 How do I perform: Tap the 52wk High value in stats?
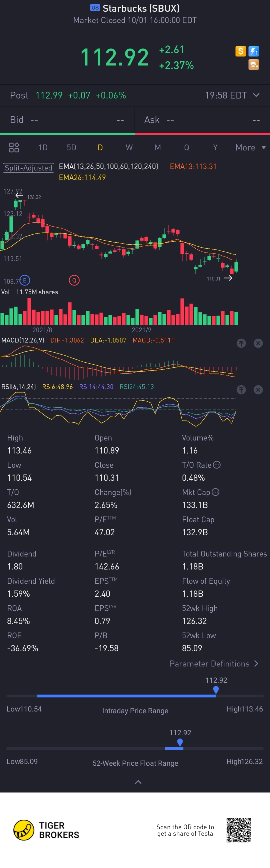pyautogui.click(x=194, y=621)
